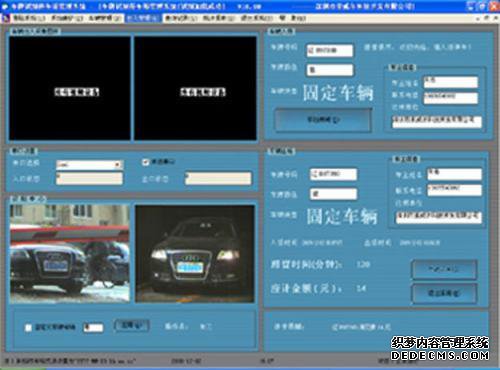Expand the port selection combo box arrow
This screenshot has width=500, height=370.
(x=117, y=165)
